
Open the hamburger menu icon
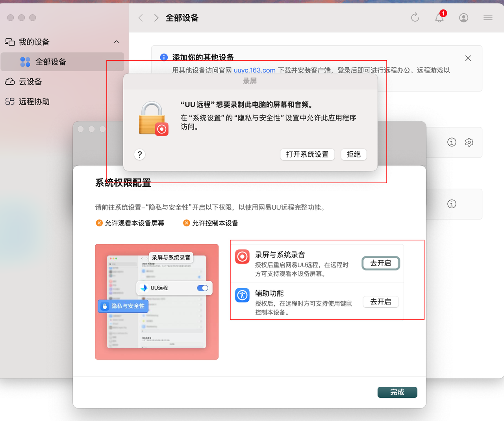[488, 18]
